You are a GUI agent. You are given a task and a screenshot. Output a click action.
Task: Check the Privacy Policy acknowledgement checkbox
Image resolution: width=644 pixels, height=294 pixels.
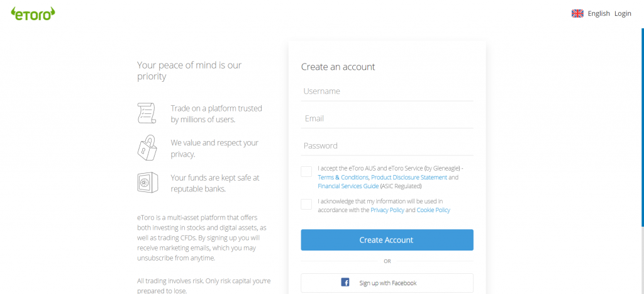click(306, 204)
